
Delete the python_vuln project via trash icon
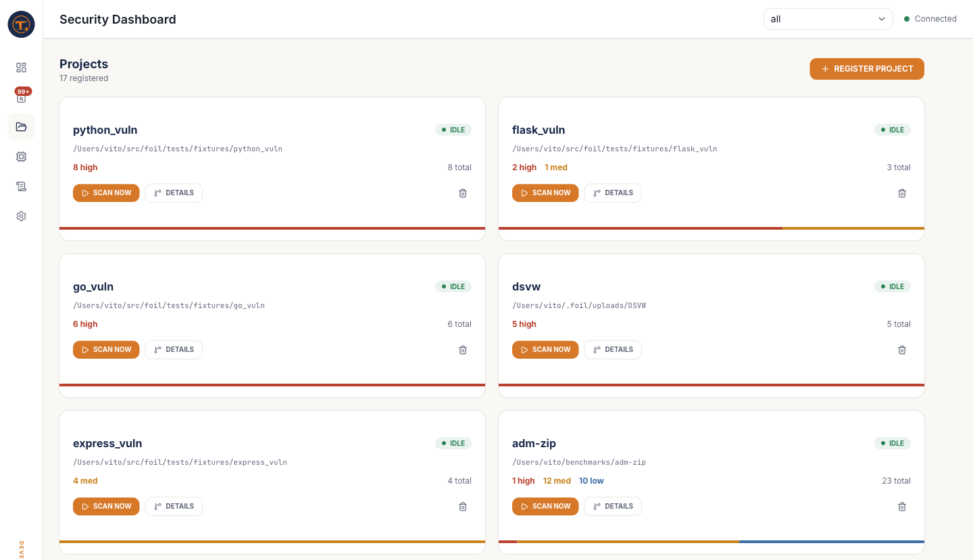(463, 193)
